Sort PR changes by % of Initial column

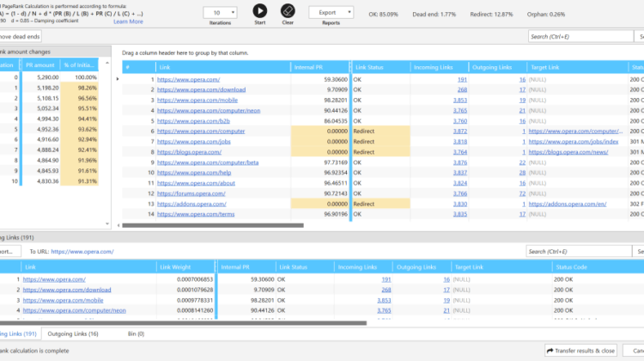(x=79, y=65)
